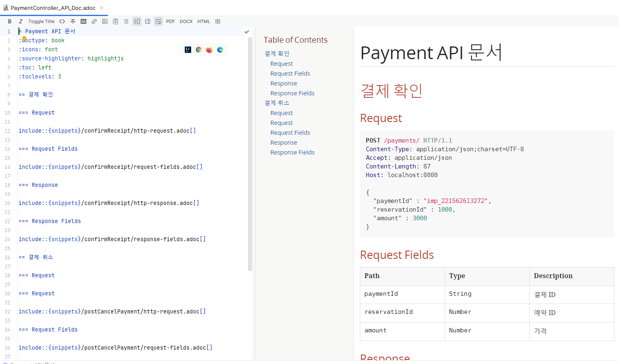
Task: Click the 'Payment API 문서' preview title
Action: (x=431, y=53)
